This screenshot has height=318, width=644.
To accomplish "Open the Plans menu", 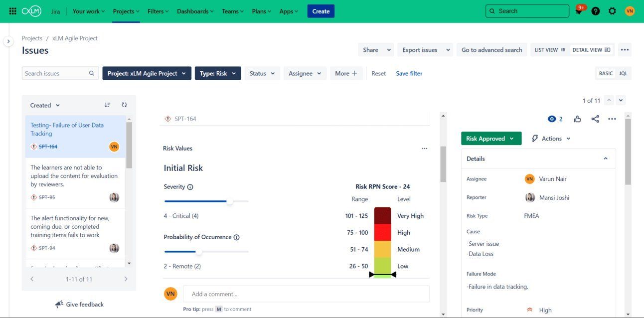I will point(262,11).
